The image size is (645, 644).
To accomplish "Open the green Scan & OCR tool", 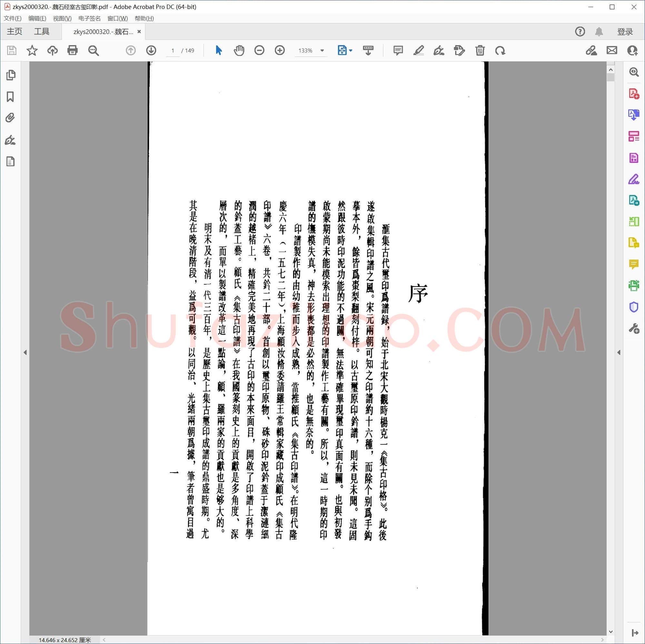I will coord(634,285).
